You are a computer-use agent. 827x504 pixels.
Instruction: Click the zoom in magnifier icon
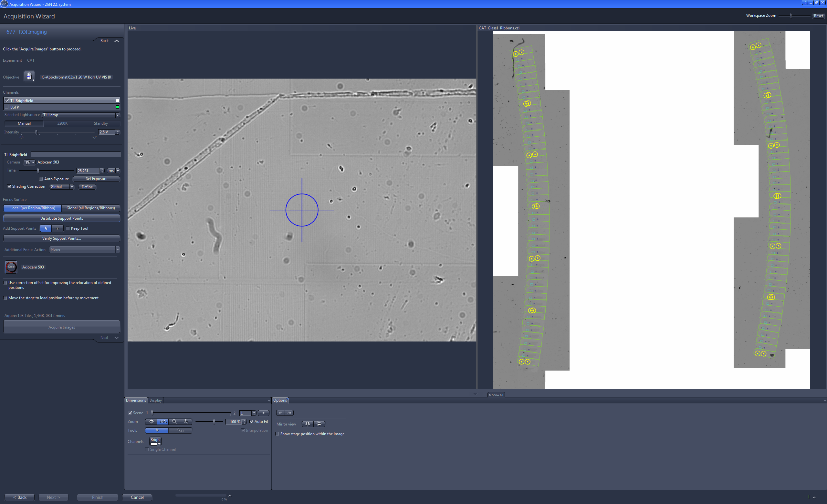click(186, 422)
